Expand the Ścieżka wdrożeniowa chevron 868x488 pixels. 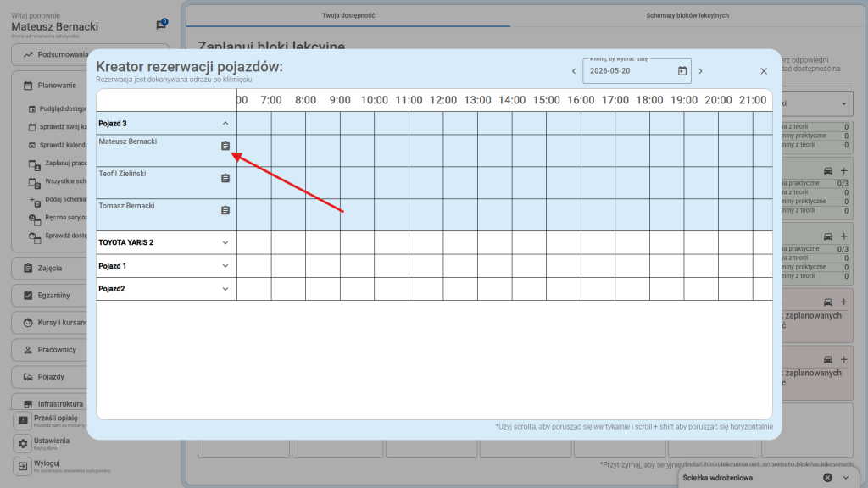point(845,477)
